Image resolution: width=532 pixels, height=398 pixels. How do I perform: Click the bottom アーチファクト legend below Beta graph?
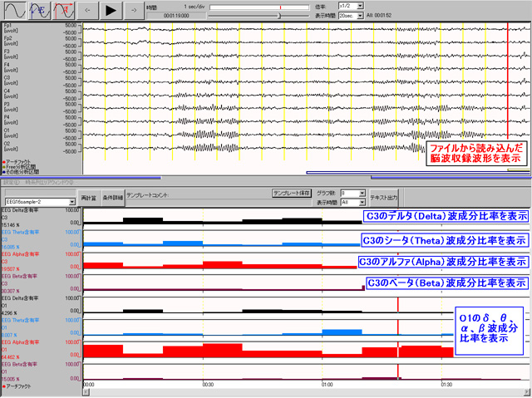[17, 386]
